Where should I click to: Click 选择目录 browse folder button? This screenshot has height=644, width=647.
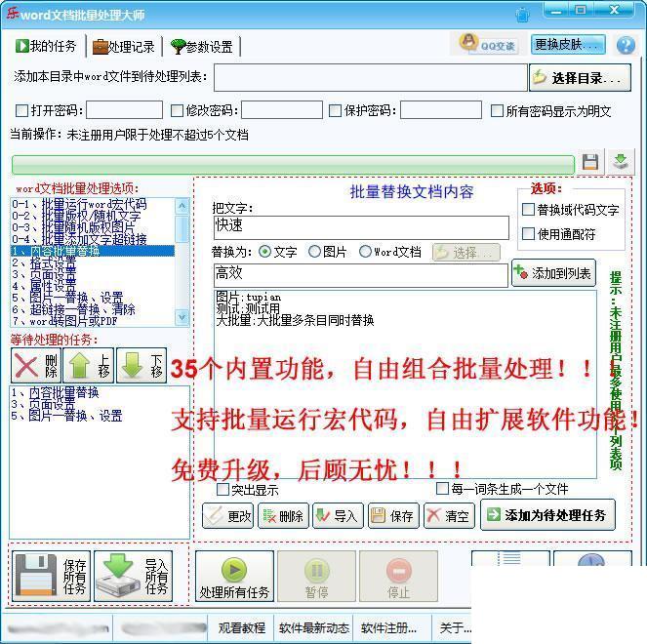click(x=580, y=77)
